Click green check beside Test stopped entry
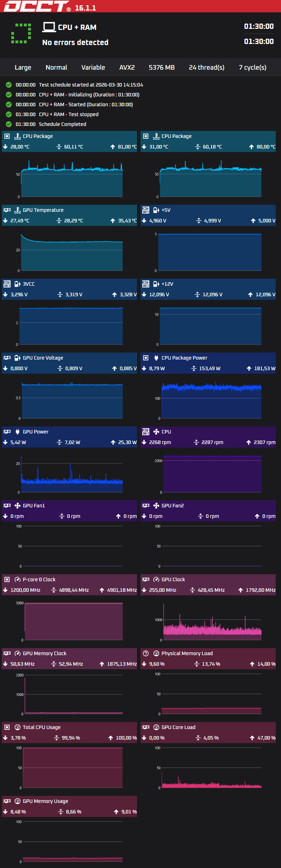281x868 pixels. 9,114
